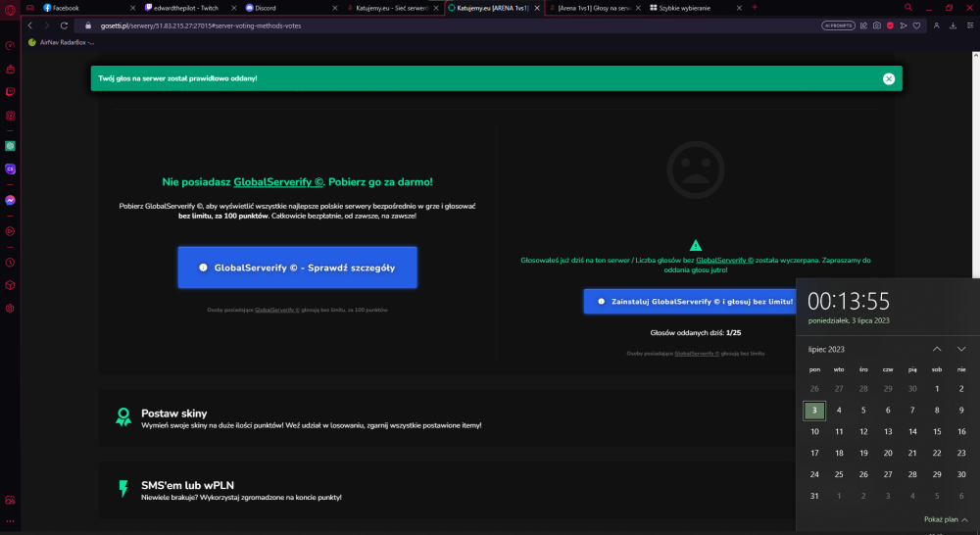Screen dimensions: 980x535
Task: Open Extensions cube icon in sidebar
Action: 10,285
